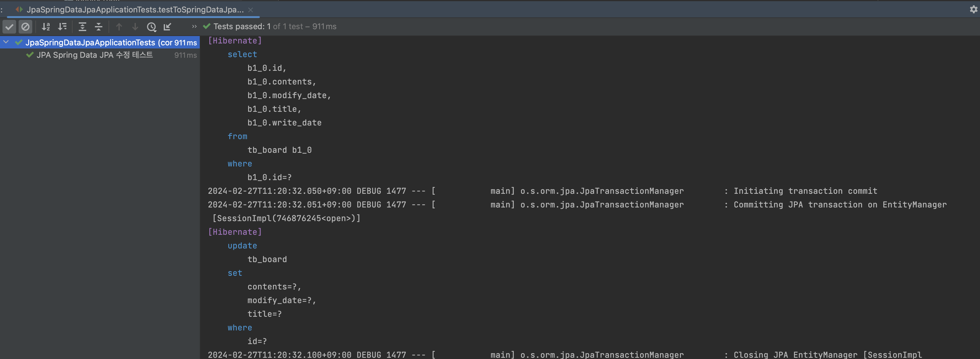The height and width of the screenshot is (359, 980).
Task: Expand all test nodes icon
Action: [82, 27]
